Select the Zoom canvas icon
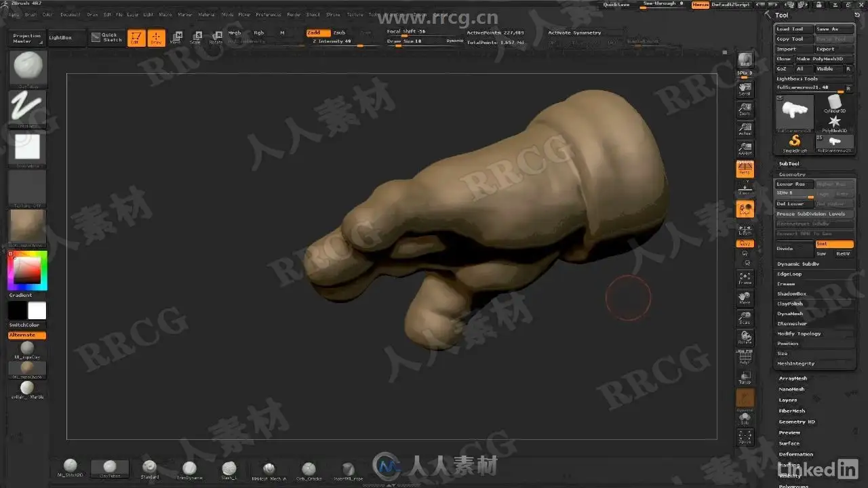The width and height of the screenshot is (868, 488). pos(745,110)
